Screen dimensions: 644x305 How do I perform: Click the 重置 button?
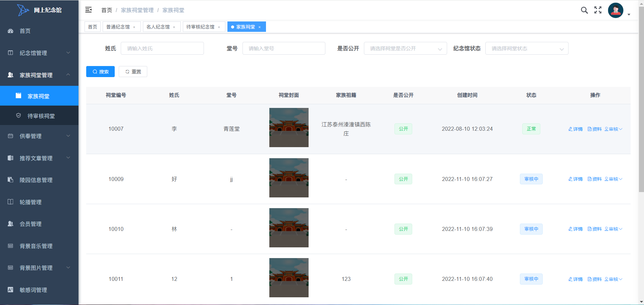(133, 72)
